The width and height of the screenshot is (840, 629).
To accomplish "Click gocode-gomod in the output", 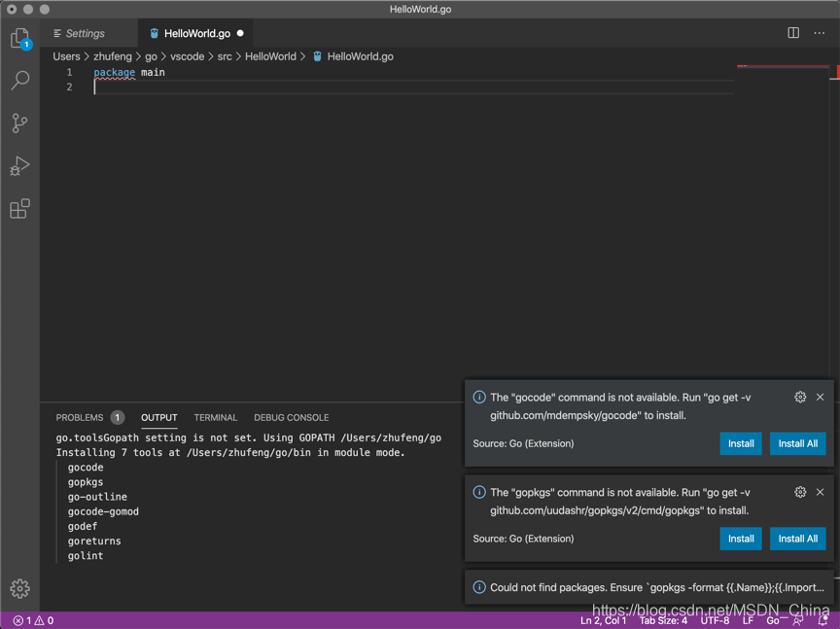I will [103, 511].
